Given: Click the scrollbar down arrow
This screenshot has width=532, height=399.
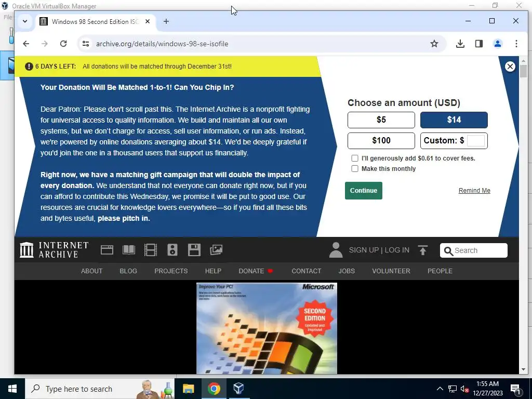Looking at the screenshot, I should point(523,369).
